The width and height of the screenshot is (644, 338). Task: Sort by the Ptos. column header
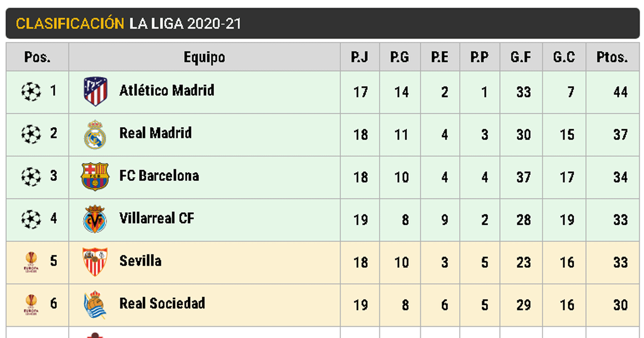612,57
